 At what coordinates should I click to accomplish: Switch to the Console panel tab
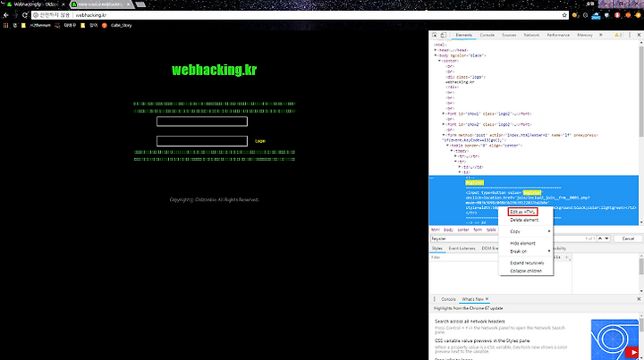pyautogui.click(x=487, y=35)
